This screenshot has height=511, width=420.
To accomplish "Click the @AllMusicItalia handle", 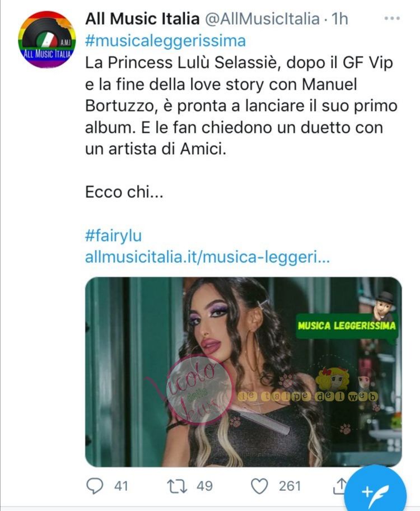I will 262,19.
